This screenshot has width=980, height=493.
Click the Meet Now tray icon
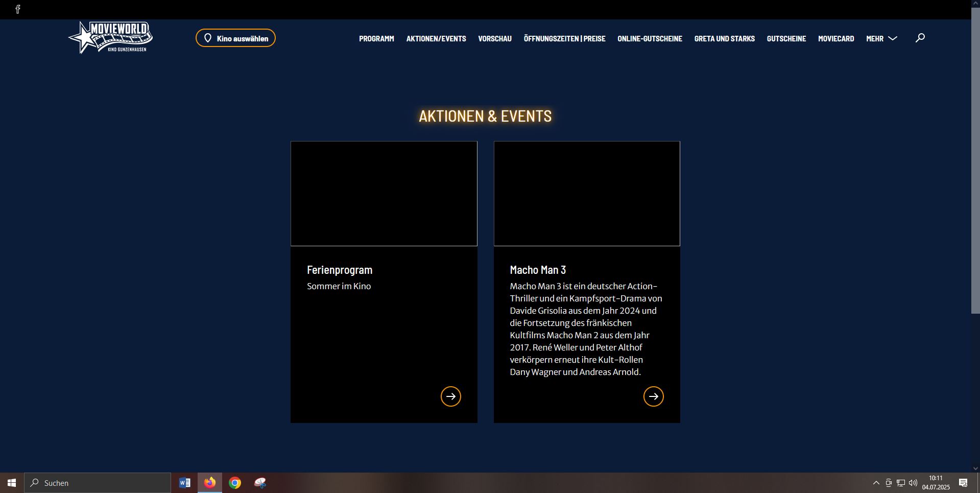[x=889, y=483]
